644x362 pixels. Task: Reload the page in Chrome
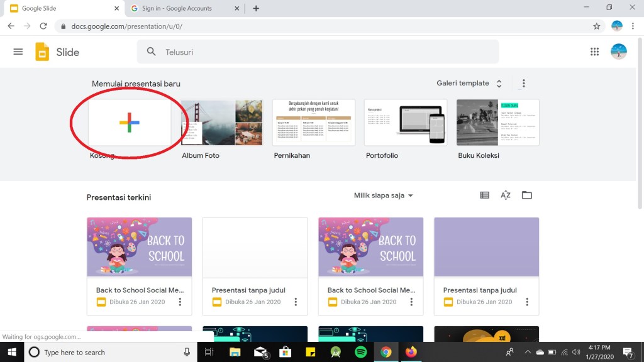pyautogui.click(x=43, y=26)
